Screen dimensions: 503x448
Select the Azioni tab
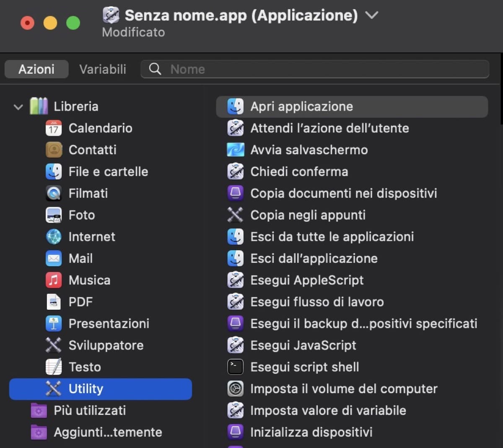[36, 69]
